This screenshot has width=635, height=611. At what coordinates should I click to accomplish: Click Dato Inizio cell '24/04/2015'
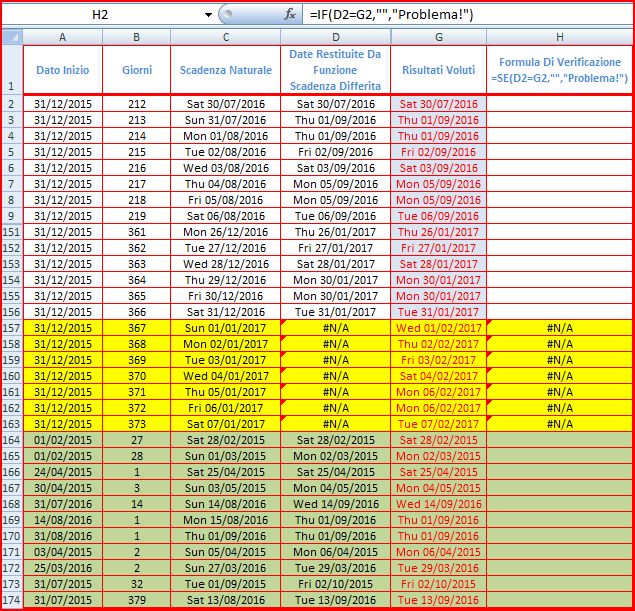coord(63,472)
